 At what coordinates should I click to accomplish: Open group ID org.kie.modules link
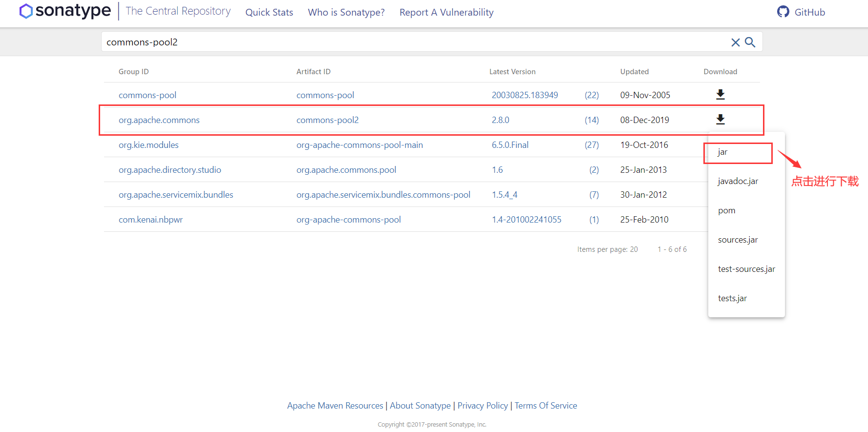point(148,145)
